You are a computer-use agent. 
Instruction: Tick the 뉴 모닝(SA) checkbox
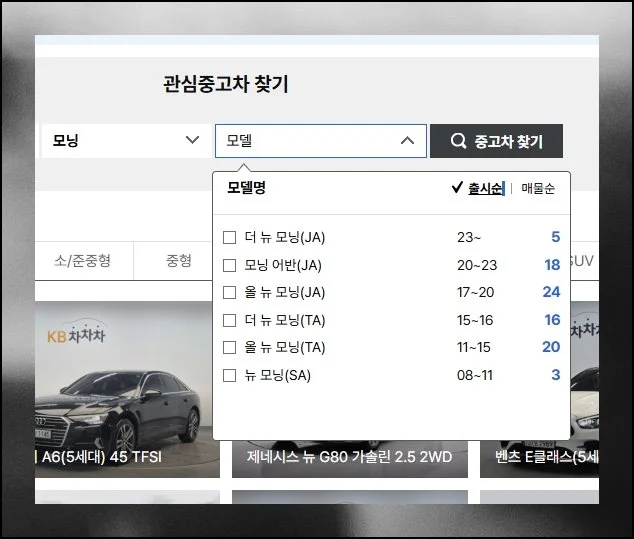(x=229, y=375)
